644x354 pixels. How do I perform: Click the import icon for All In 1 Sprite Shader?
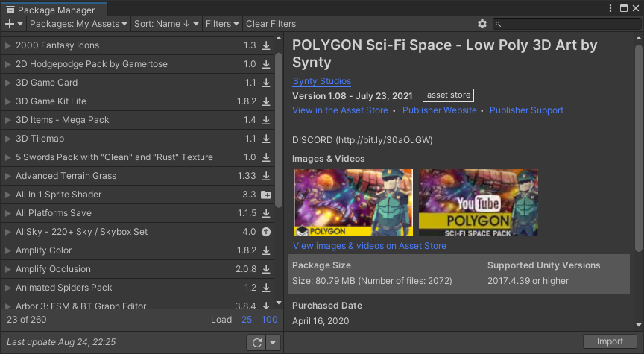pos(266,195)
